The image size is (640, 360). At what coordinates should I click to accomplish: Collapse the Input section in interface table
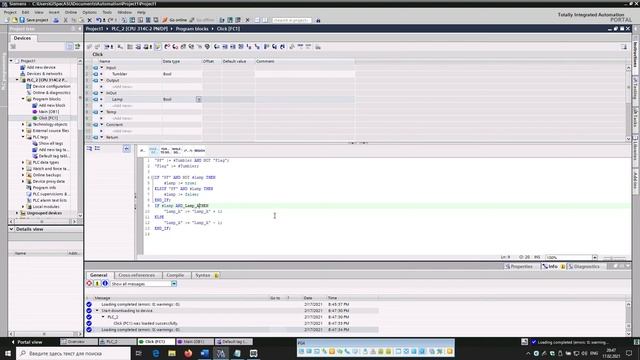(102, 67)
